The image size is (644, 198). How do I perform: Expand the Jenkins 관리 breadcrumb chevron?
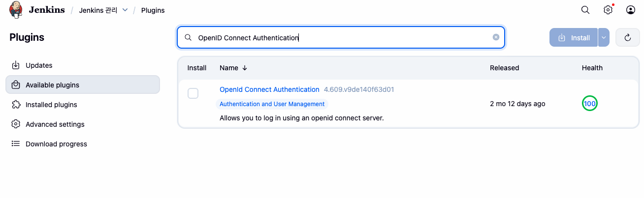click(x=125, y=10)
